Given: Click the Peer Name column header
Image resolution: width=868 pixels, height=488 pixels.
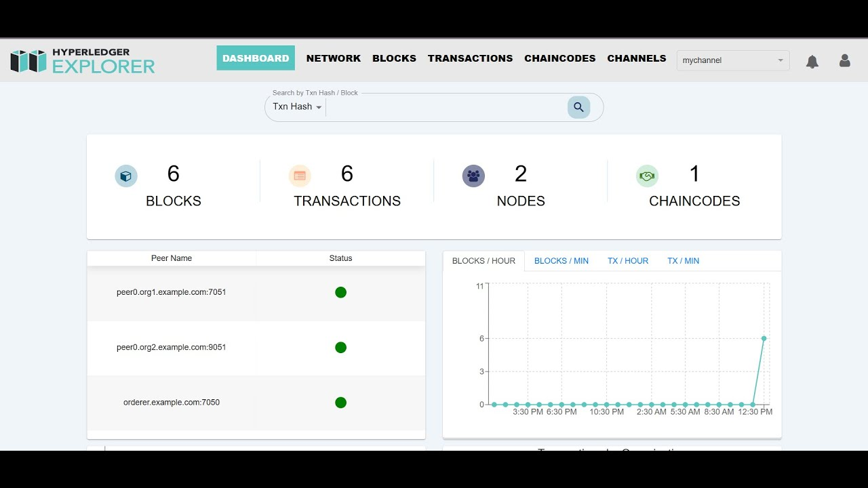Looking at the screenshot, I should click(172, 258).
